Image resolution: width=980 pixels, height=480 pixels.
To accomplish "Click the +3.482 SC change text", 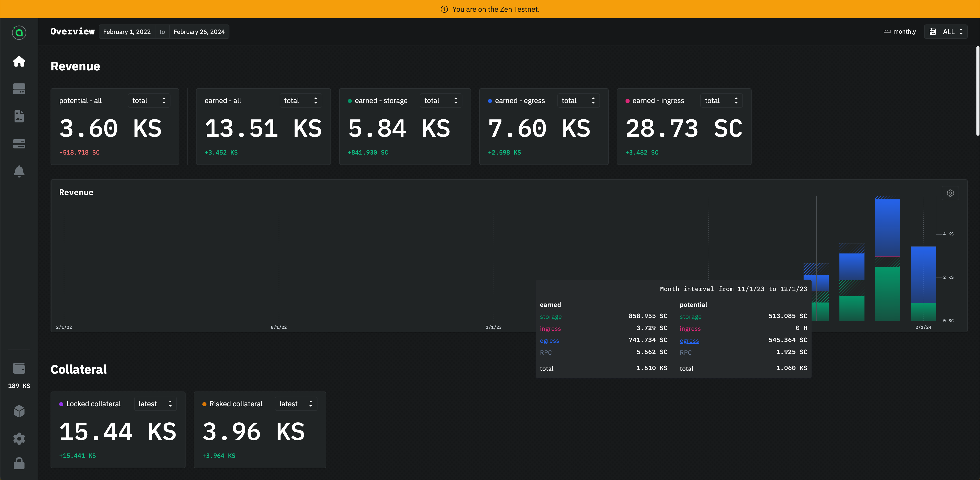I will click(x=642, y=153).
